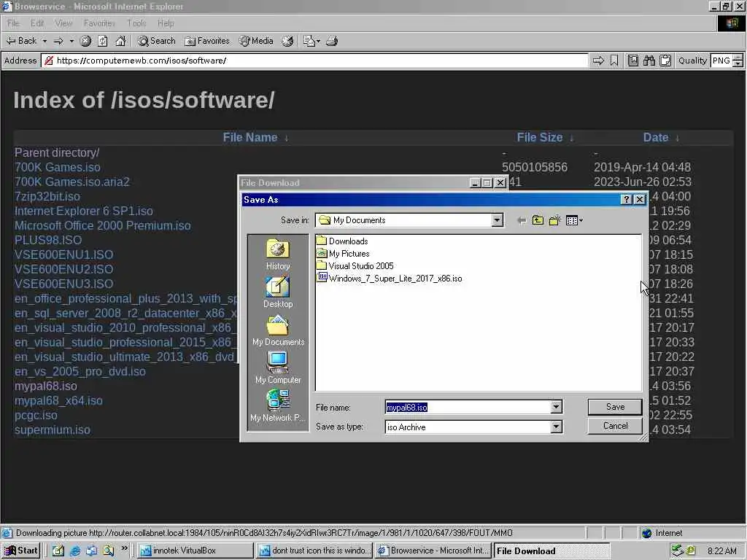Open the Quality PNG dropdown
Image resolution: width=747 pixels, height=560 pixels.
737,61
